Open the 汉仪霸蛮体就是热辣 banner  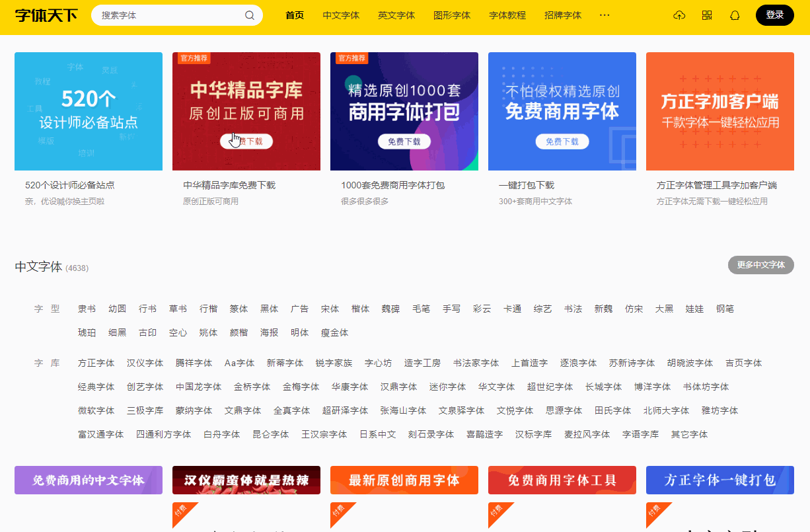(246, 480)
